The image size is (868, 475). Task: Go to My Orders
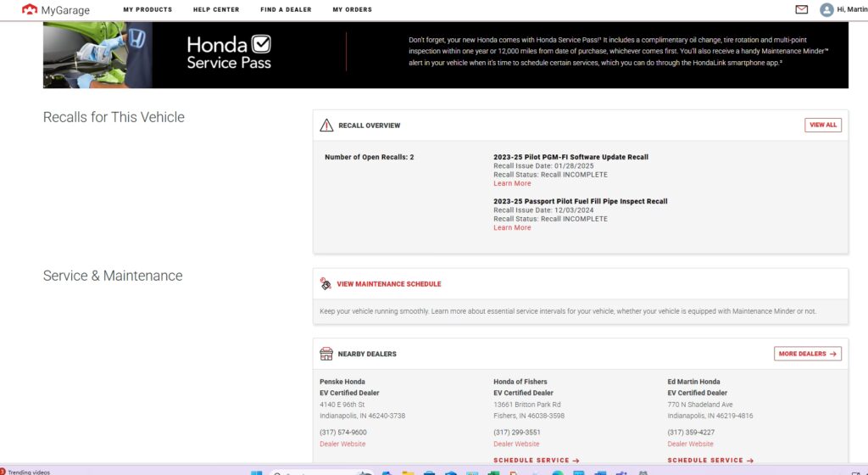click(x=352, y=10)
